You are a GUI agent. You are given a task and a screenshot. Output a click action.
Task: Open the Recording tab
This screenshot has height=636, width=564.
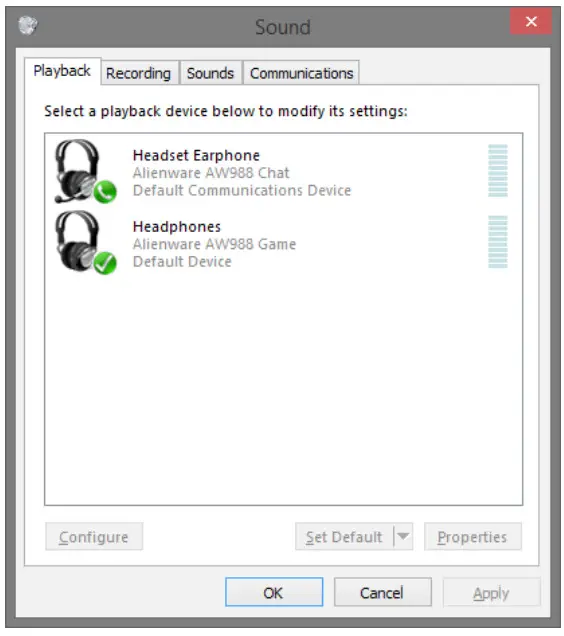tap(139, 73)
